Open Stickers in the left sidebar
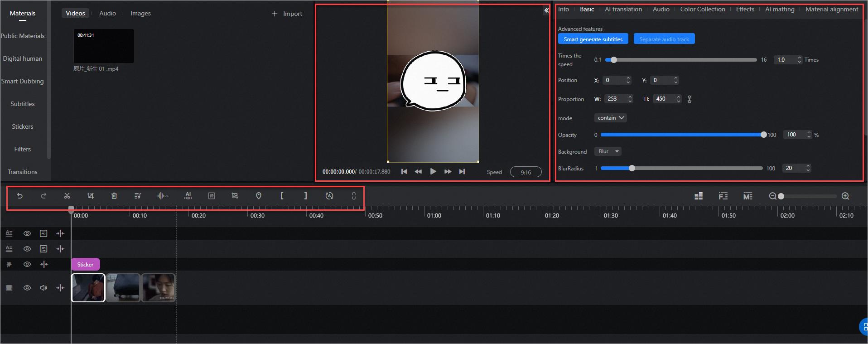868x344 pixels. click(23, 126)
